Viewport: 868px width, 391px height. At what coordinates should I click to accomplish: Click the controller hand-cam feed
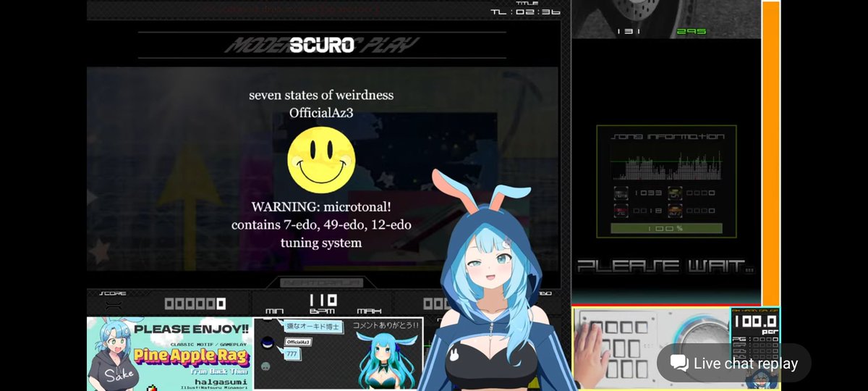(651, 349)
